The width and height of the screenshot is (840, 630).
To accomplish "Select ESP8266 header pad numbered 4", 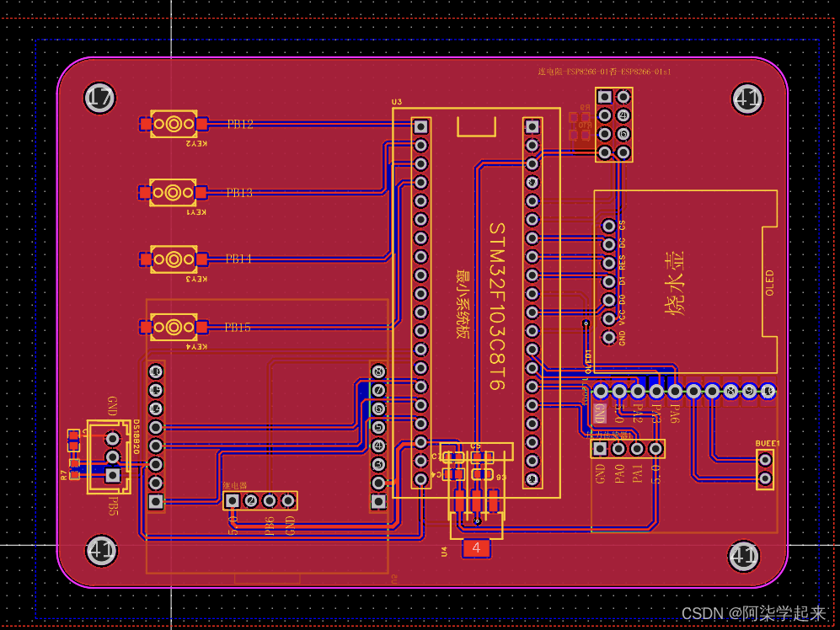I will tap(623, 115).
